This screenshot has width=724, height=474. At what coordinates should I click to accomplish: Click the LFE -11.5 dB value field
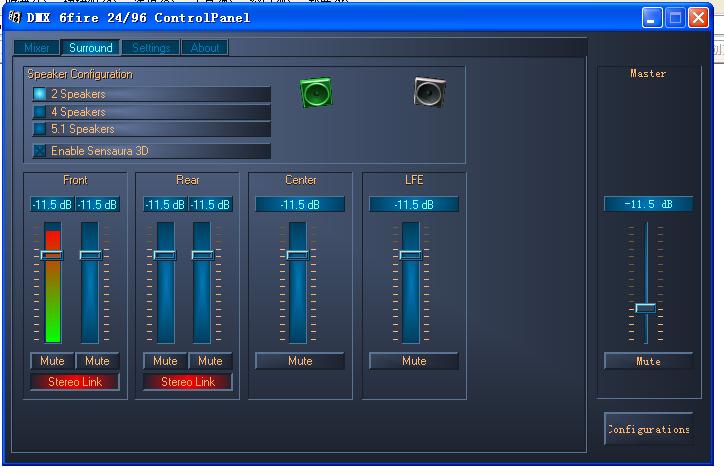[x=414, y=204]
